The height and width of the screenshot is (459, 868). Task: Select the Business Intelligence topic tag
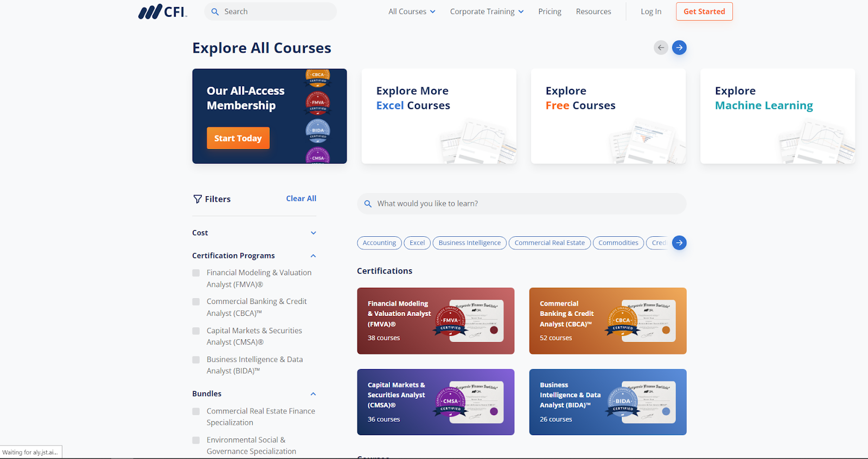[x=470, y=243]
